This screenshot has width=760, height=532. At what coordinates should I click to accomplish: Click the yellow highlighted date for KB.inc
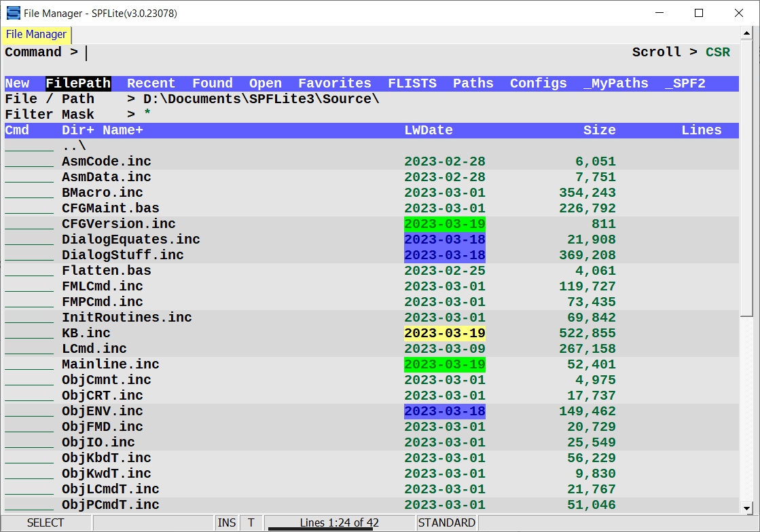point(445,333)
